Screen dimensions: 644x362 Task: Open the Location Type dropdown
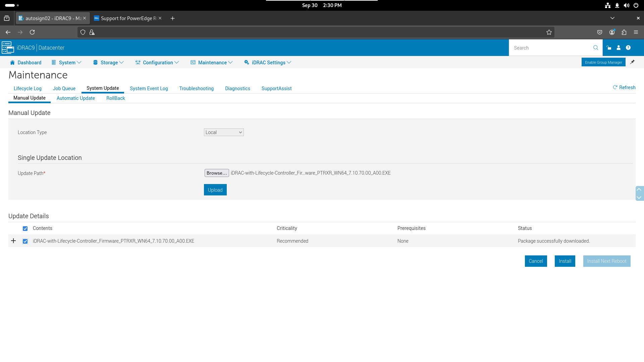click(224, 132)
